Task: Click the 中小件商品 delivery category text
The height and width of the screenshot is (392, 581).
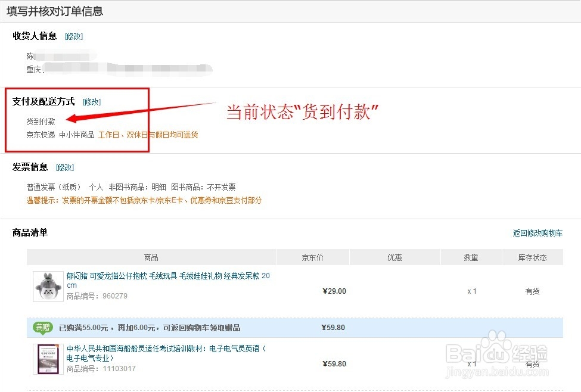Action: [77, 135]
